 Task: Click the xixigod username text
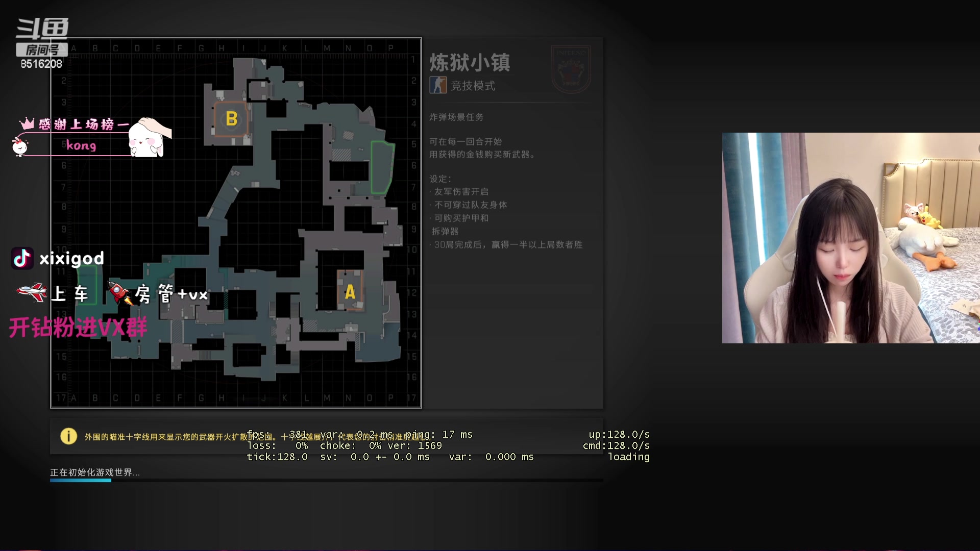71,259
